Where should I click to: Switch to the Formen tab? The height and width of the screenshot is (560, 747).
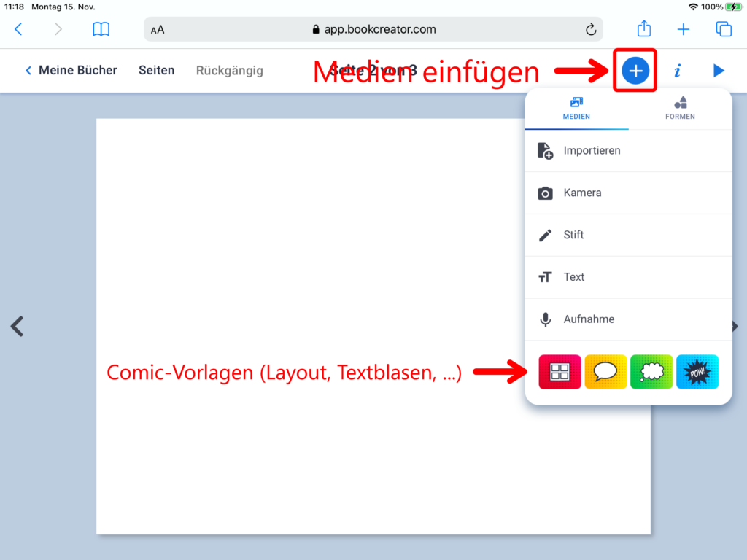click(680, 109)
